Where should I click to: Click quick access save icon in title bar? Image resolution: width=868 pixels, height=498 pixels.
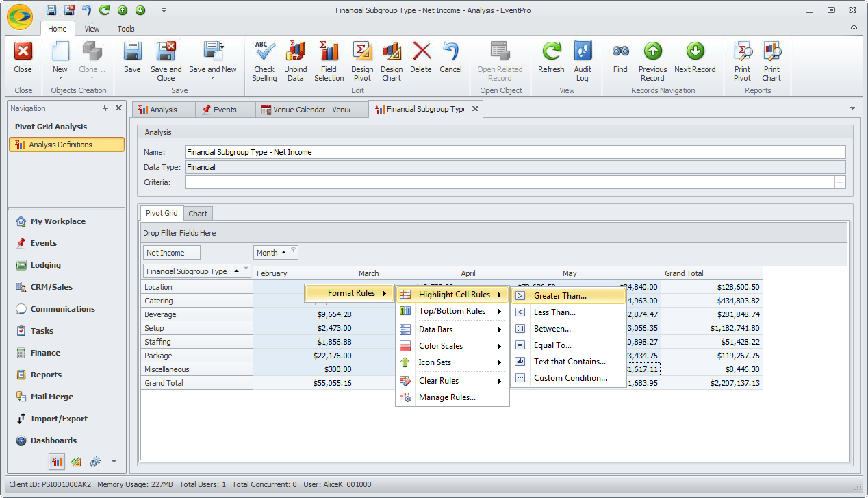(x=51, y=10)
